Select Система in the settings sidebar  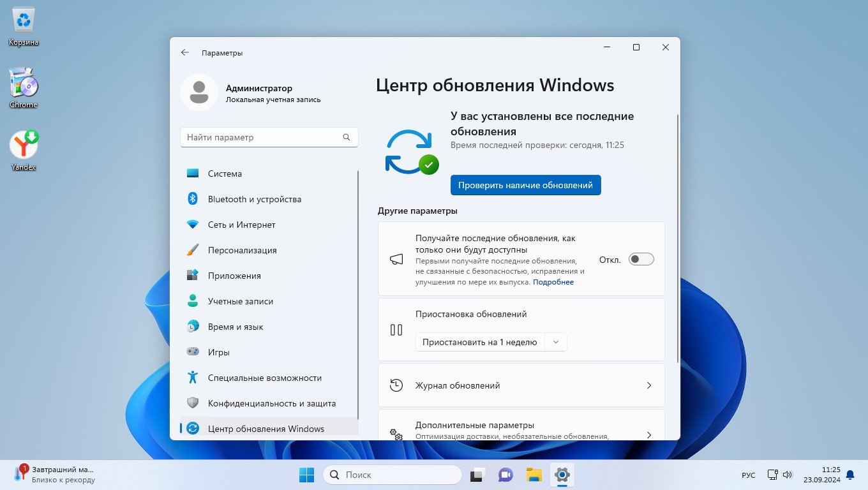point(225,174)
